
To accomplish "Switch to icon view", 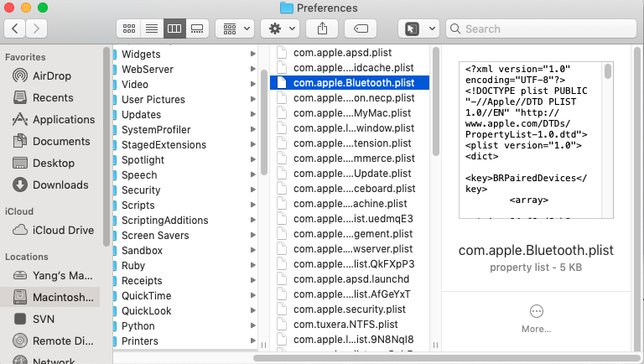I will tap(128, 29).
